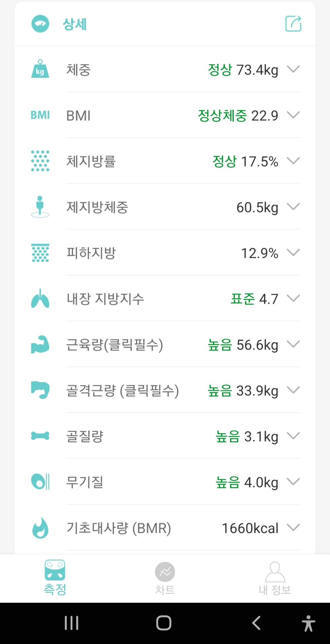Tap the 상세 scale icon in the header
This screenshot has height=644, width=330.
pos(40,24)
